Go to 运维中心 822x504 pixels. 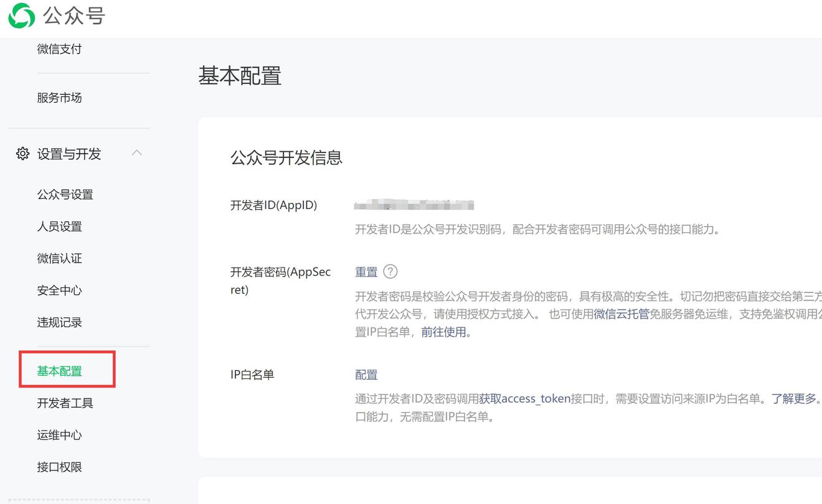click(x=59, y=436)
